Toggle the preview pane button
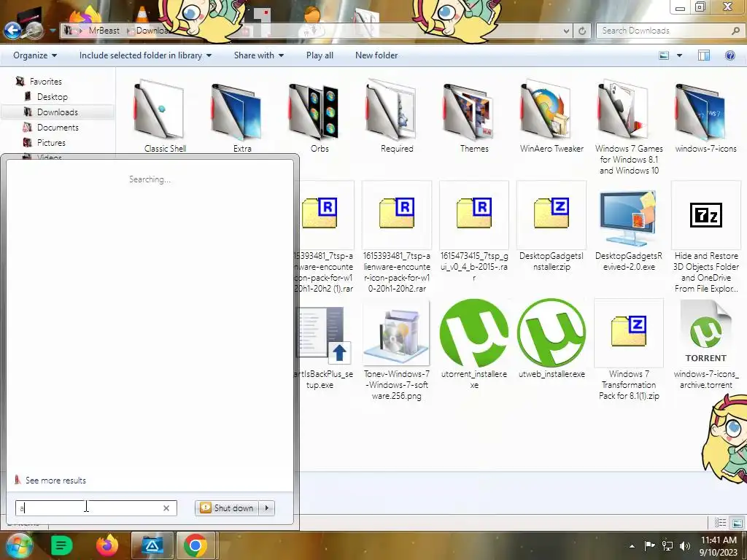The image size is (747, 560). point(704,55)
